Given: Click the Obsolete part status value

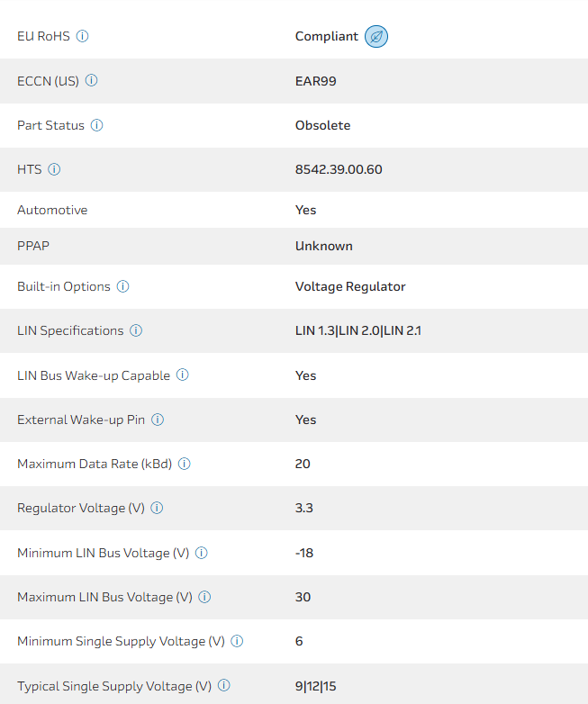Looking at the screenshot, I should pyautogui.click(x=322, y=125).
